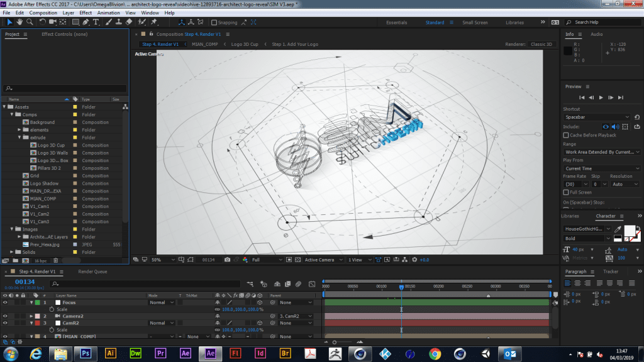The height and width of the screenshot is (362, 644).
Task: Switch to the Audio panel tab
Action: [596, 34]
